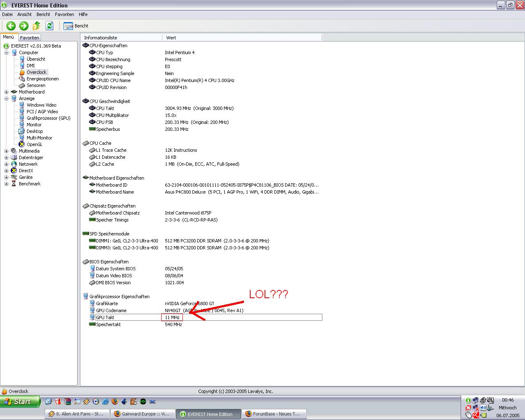The image size is (525, 420).
Task: Select the Overclock flame icon in tree
Action: (x=22, y=72)
